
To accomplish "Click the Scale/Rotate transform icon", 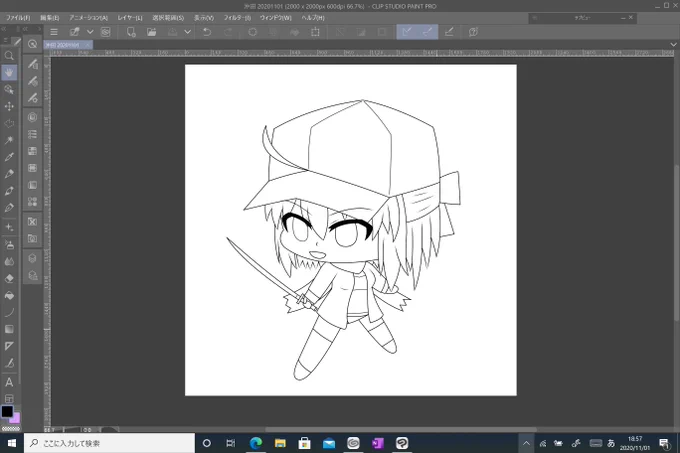I will (315, 32).
